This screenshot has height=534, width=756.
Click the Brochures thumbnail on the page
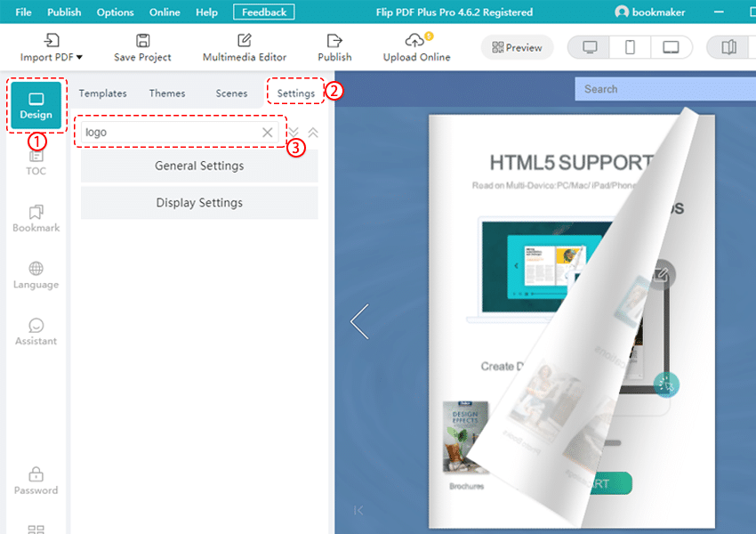(466, 438)
